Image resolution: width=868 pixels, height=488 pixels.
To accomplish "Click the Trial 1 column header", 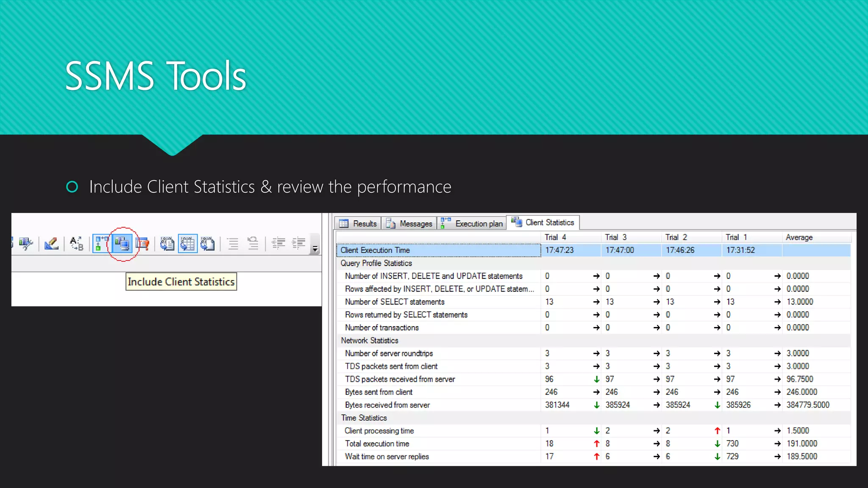I will pyautogui.click(x=751, y=237).
